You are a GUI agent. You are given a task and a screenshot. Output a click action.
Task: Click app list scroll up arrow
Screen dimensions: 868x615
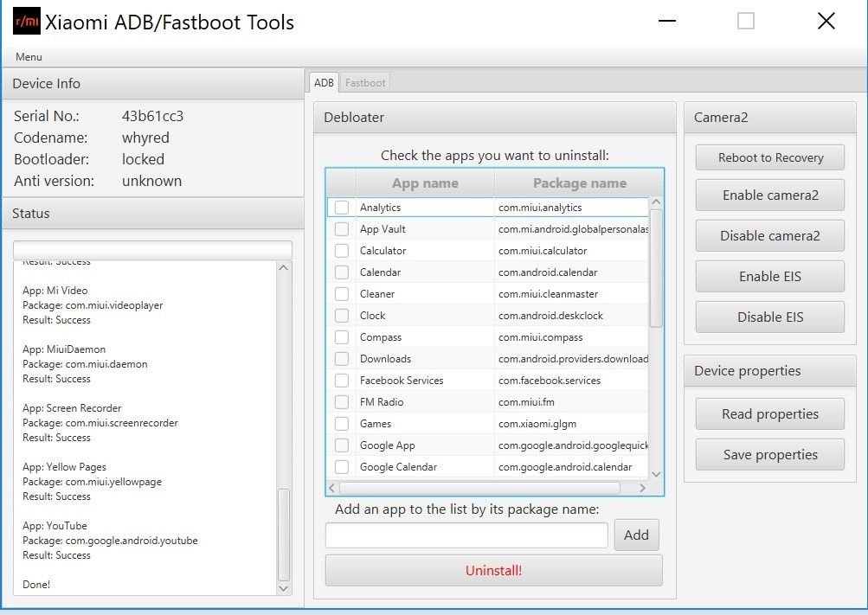pyautogui.click(x=656, y=202)
